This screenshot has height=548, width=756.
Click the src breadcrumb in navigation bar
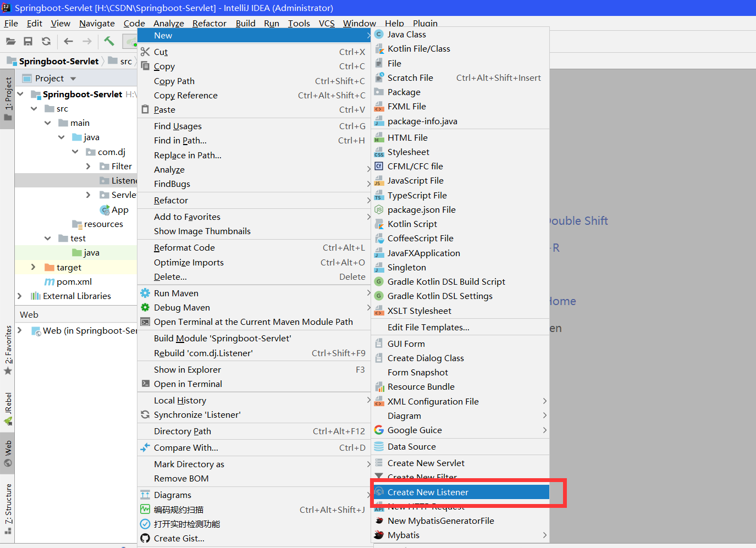[x=120, y=61]
